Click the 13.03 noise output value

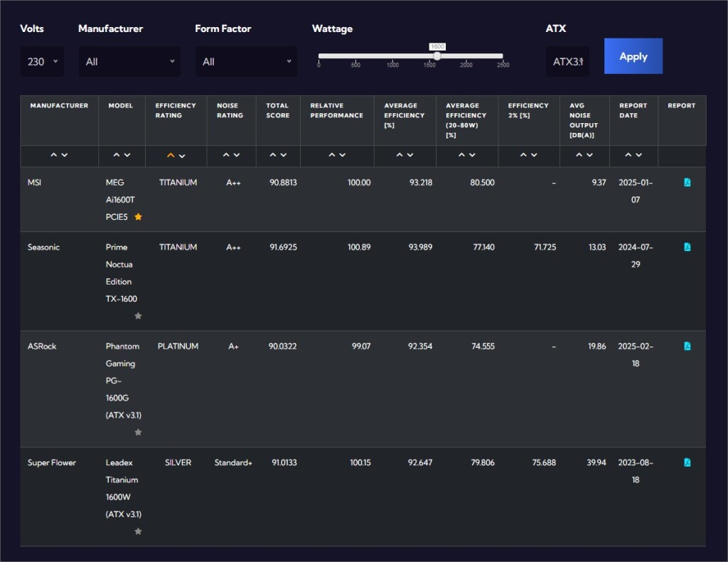[597, 247]
